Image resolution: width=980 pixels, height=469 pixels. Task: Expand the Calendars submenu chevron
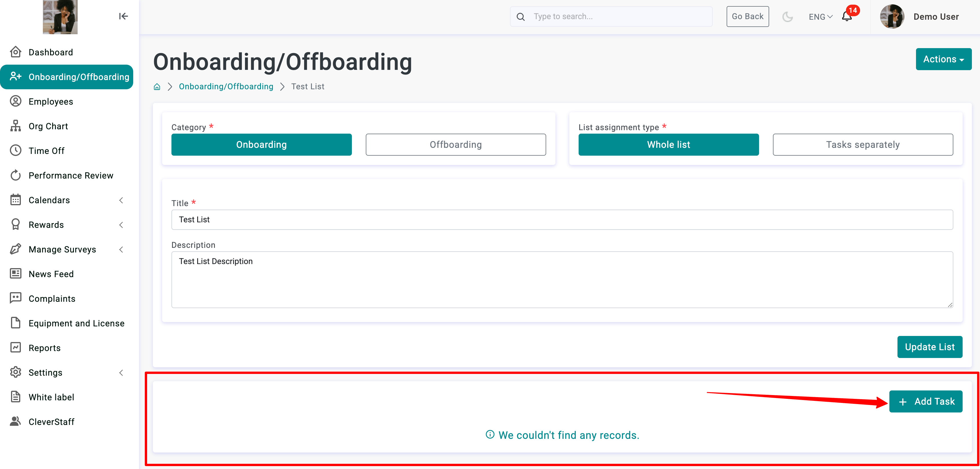point(121,200)
